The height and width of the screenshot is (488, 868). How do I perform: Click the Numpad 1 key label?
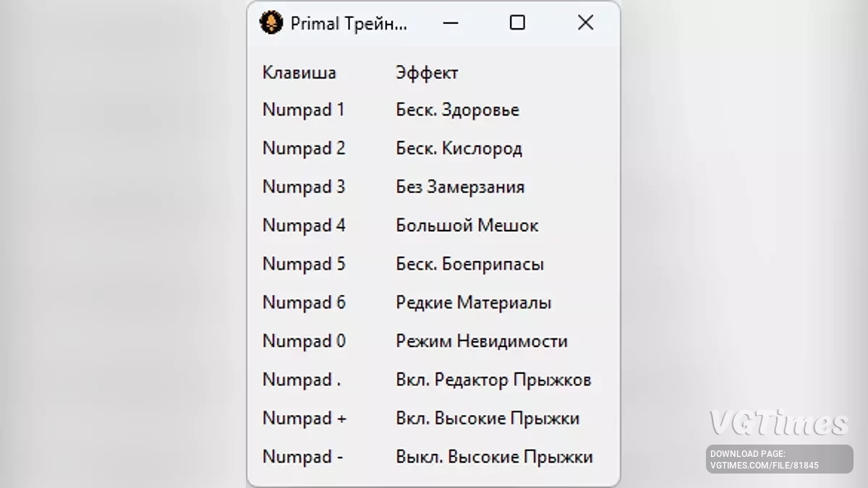pyautogui.click(x=303, y=111)
